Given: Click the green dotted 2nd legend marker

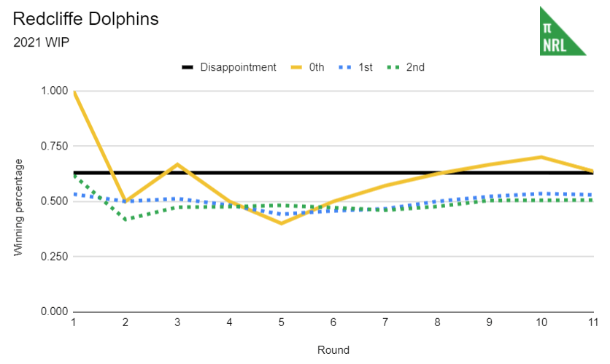Looking at the screenshot, I should (393, 67).
